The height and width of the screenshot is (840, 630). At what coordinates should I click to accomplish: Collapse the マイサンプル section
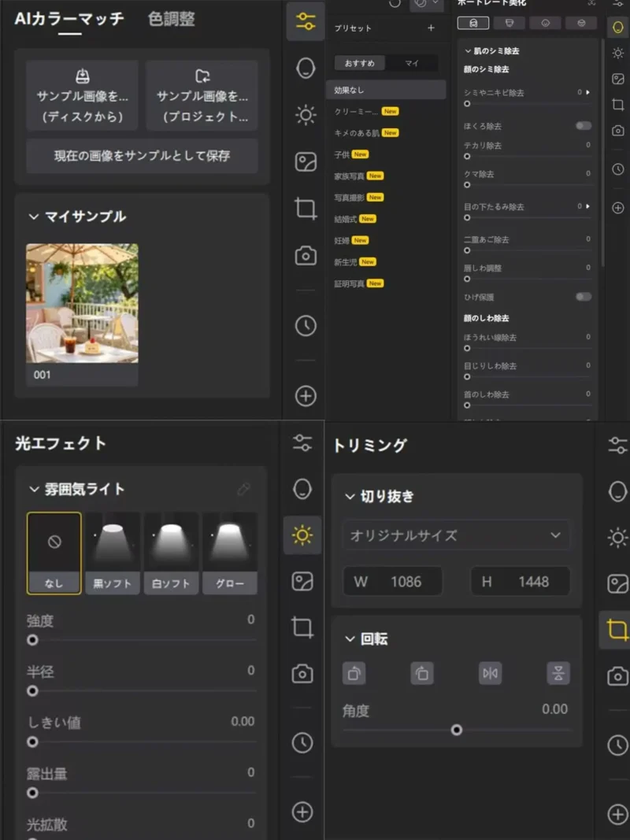click(x=34, y=216)
